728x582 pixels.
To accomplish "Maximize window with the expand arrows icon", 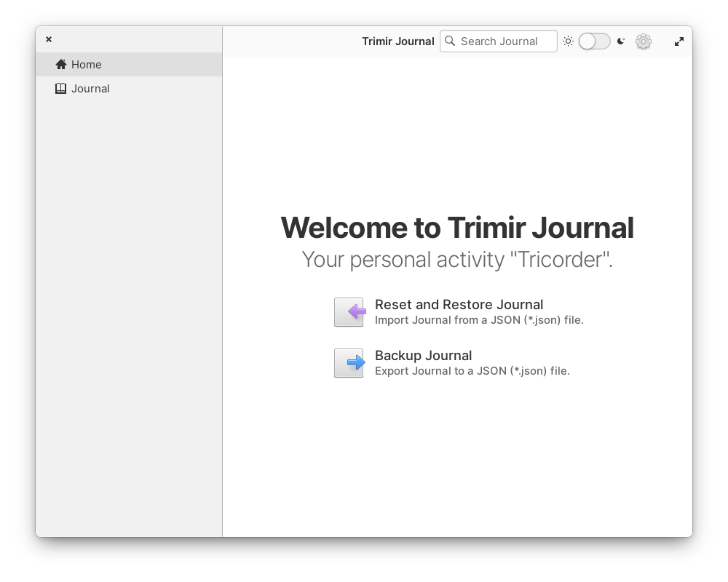I will (678, 41).
